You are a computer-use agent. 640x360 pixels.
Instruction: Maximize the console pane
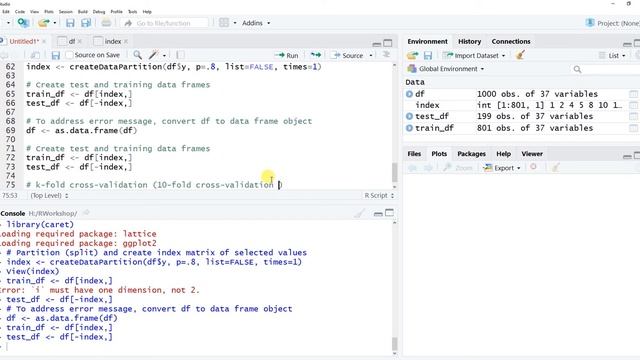tap(389, 213)
